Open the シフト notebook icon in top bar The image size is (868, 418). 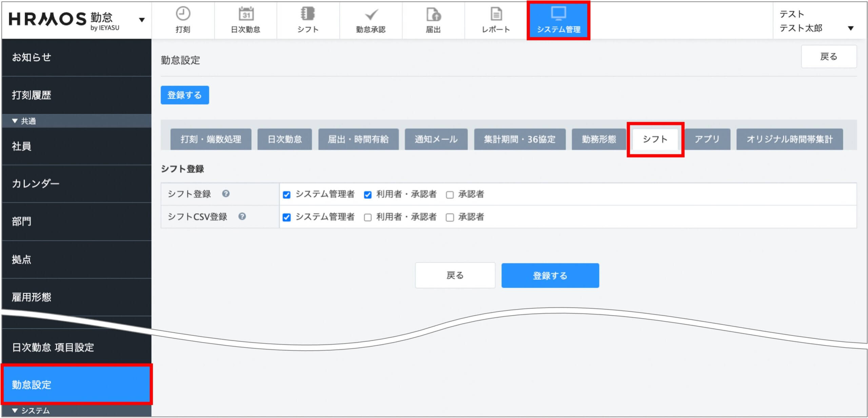click(308, 14)
